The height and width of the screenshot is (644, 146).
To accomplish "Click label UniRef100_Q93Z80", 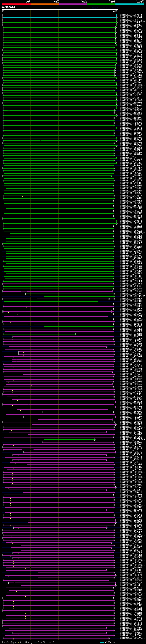I will click(x=131, y=42).
